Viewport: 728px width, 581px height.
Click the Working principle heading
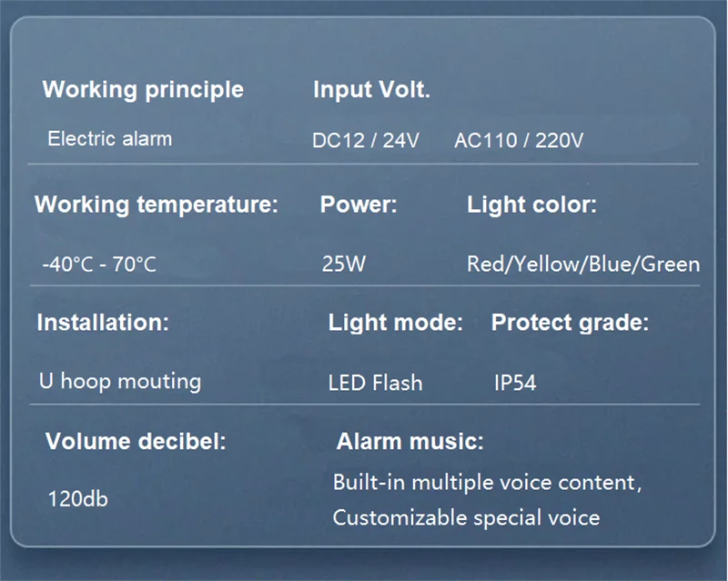[143, 90]
